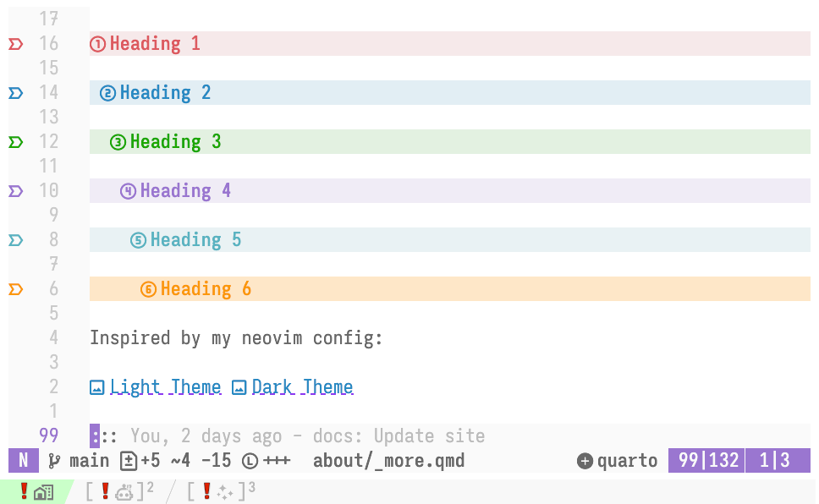Collapse the purple fold arrow at line 10
Screen dimensions: 819x504
point(15,190)
